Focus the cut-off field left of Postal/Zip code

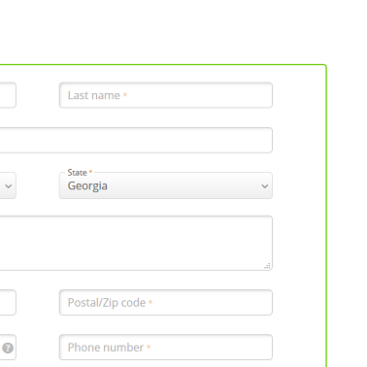click(8, 302)
